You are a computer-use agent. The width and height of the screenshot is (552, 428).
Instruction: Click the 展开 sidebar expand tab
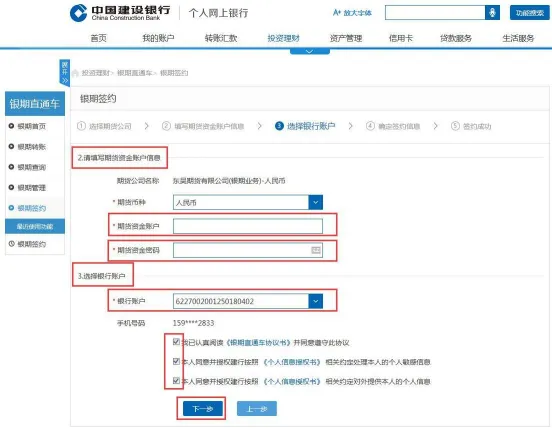[64, 73]
